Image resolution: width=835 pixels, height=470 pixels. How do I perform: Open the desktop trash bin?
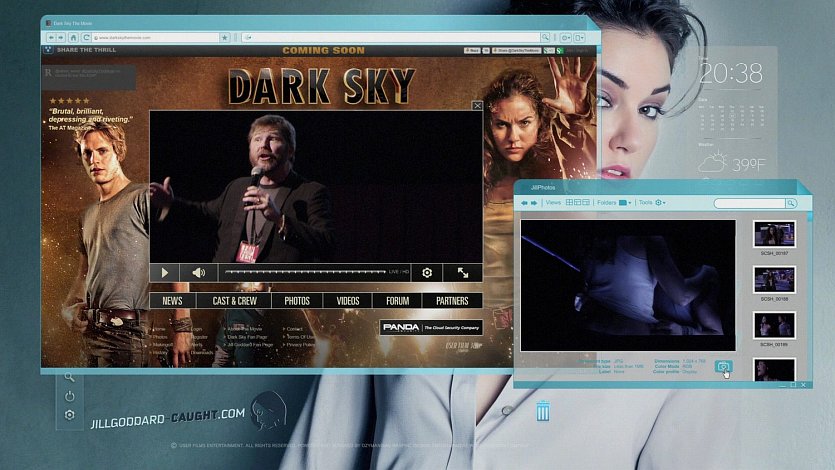[x=543, y=411]
